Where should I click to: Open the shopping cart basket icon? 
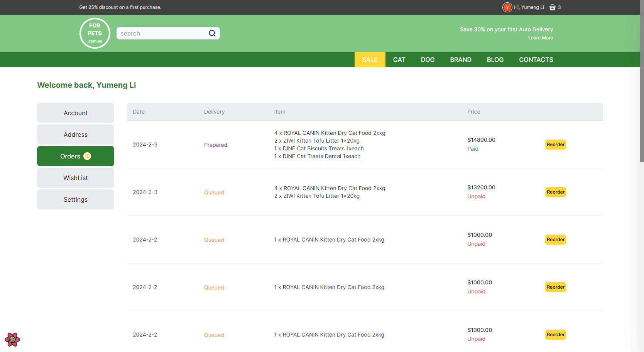[x=553, y=7]
